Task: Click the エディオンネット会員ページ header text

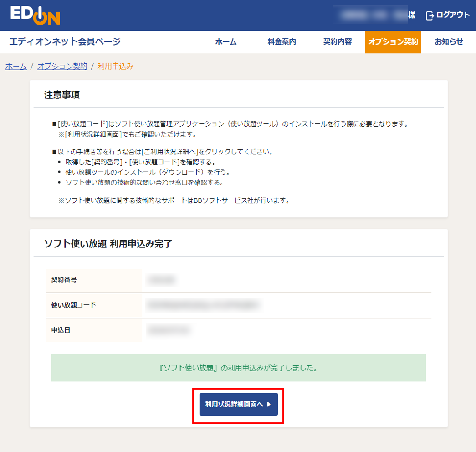Action: [x=65, y=42]
